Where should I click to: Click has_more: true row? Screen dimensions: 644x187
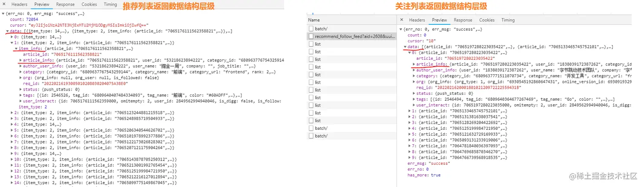click(x=424, y=175)
